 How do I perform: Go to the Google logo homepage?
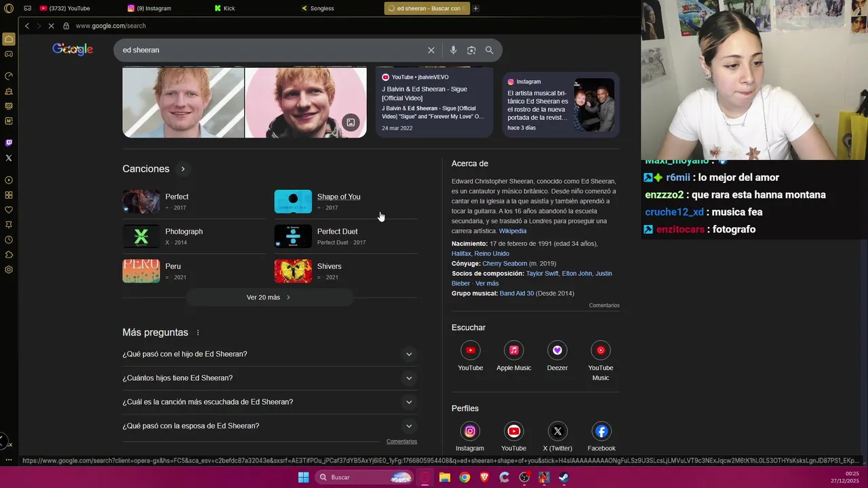click(73, 49)
